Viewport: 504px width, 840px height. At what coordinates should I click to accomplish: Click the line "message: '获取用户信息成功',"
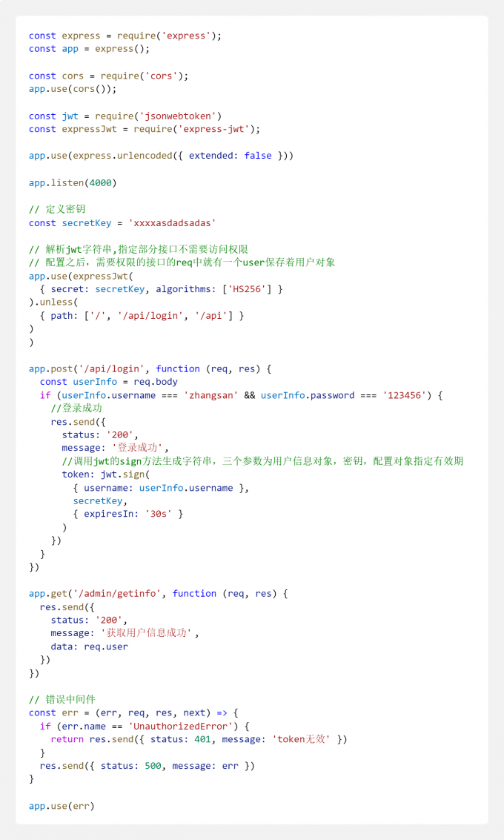click(125, 633)
